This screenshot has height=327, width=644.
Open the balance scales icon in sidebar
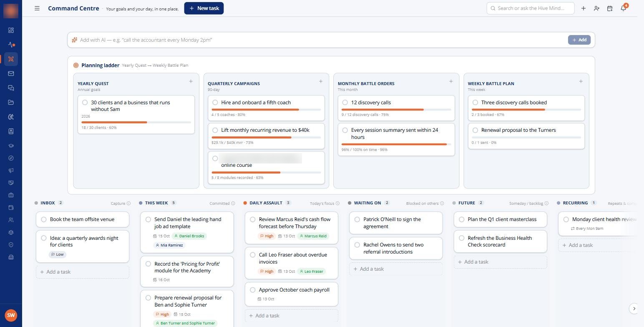click(x=11, y=232)
